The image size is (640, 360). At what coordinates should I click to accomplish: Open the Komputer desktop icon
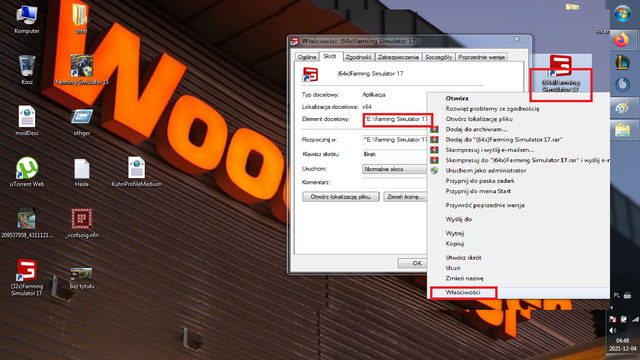pos(27,19)
